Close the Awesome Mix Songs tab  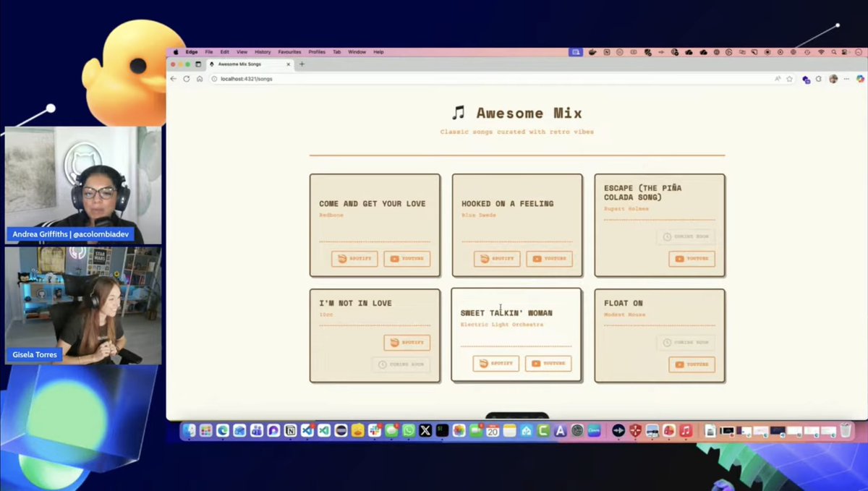[288, 64]
